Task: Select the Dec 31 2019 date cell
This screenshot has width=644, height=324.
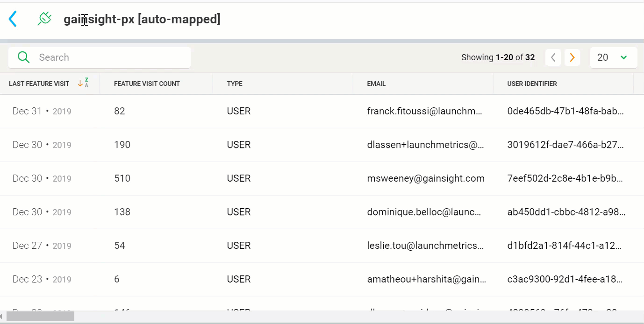Action: (42, 111)
